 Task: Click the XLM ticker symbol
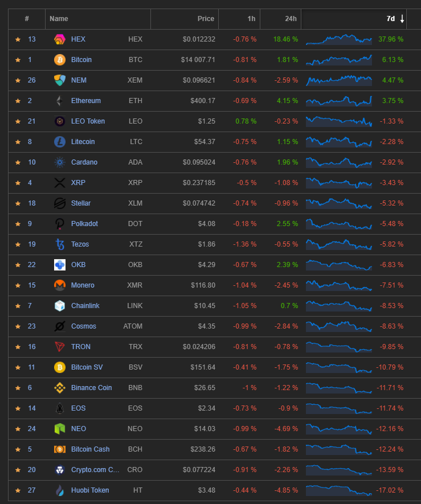(x=135, y=203)
